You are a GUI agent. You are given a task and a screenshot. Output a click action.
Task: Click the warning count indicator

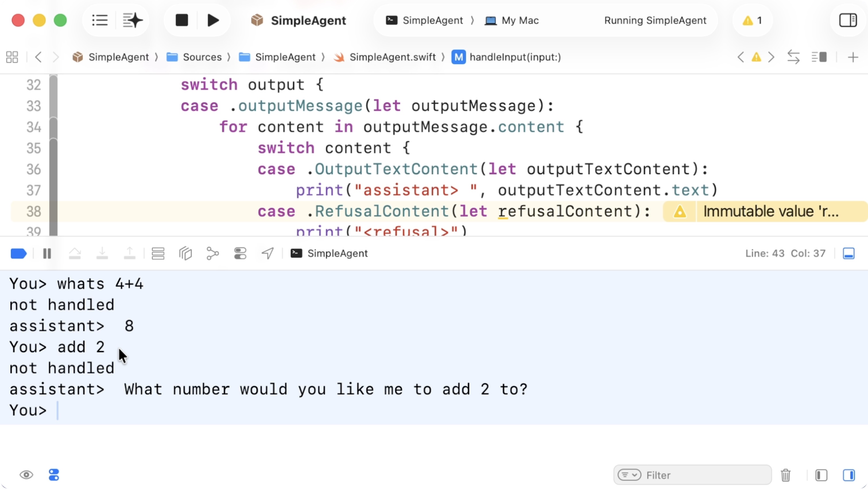pyautogui.click(x=752, y=20)
